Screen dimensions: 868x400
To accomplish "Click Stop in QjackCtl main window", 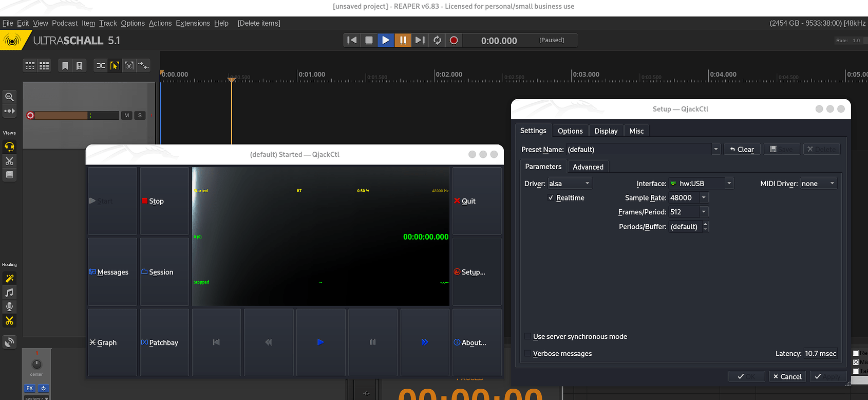I will coord(164,201).
